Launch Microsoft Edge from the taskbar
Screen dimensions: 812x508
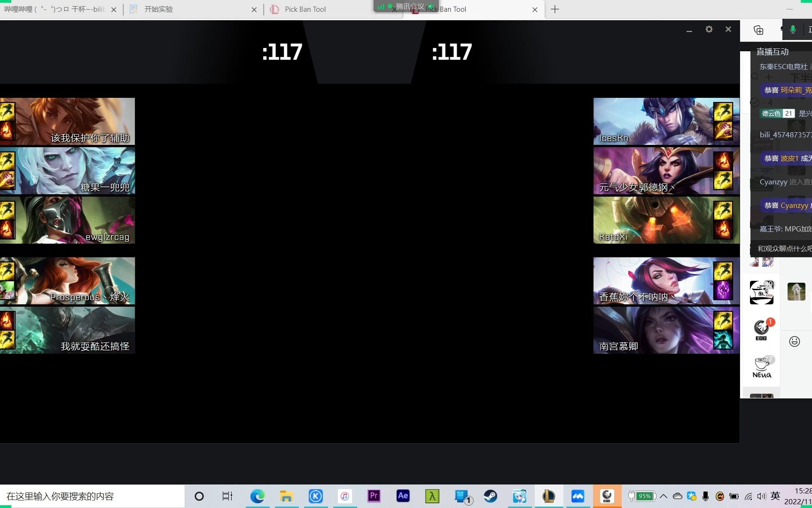coord(257,496)
